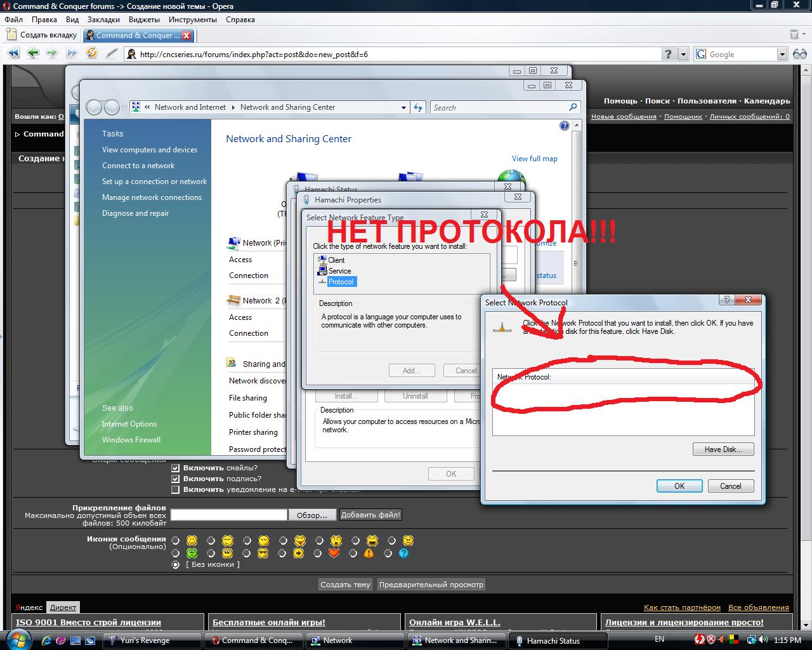Click the search magnifier in Network window
This screenshot has width=812, height=650.
[573, 107]
